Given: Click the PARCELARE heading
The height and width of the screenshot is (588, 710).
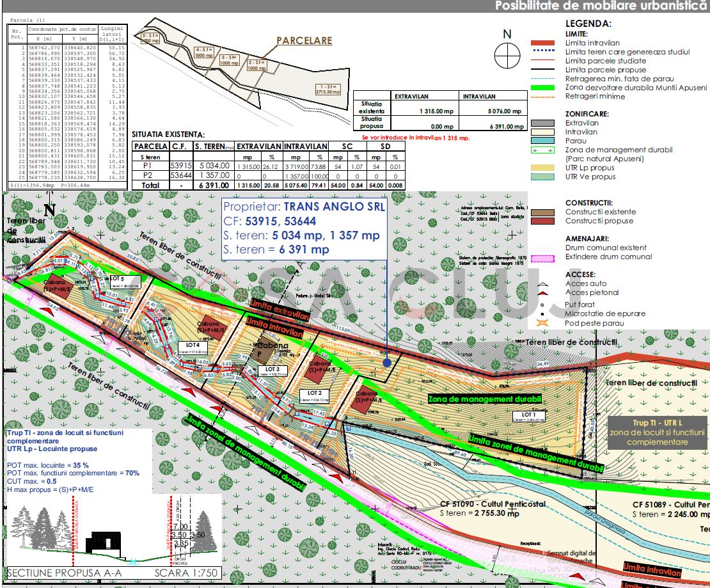Looking at the screenshot, I should coord(304,41).
